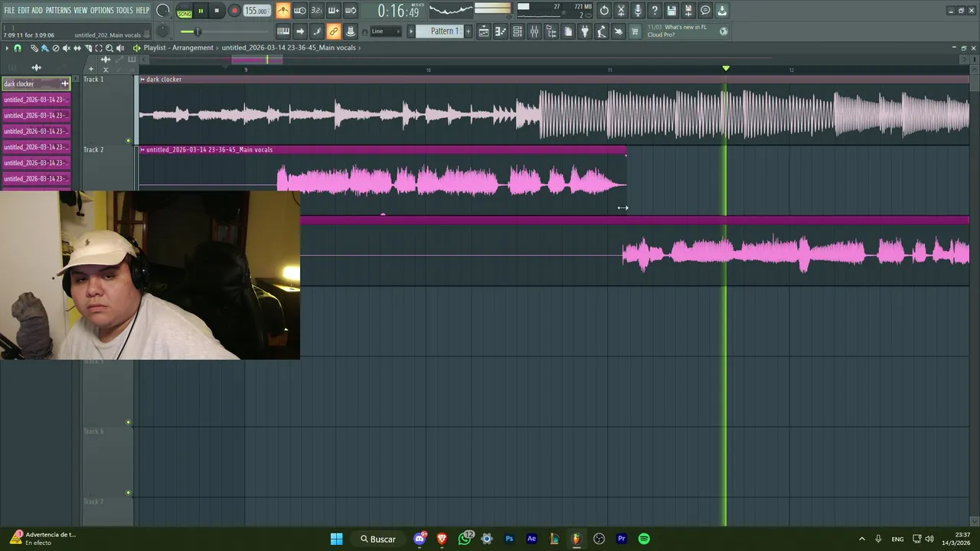Open the chat speech bubble icon

pos(705,11)
